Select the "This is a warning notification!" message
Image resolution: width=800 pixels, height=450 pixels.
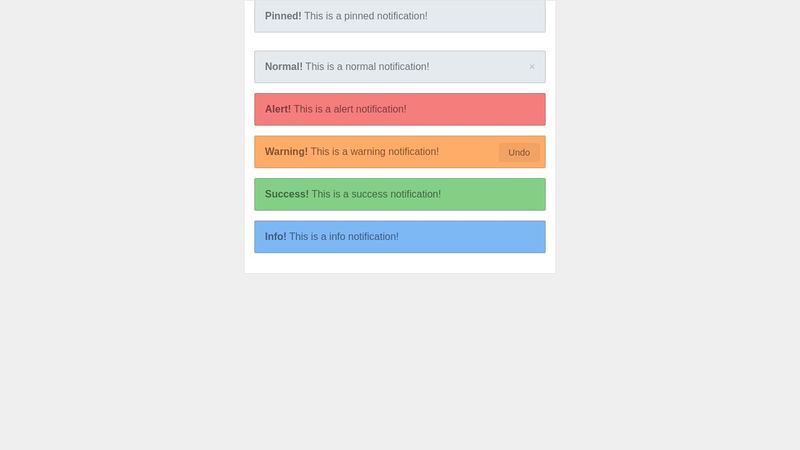374,152
